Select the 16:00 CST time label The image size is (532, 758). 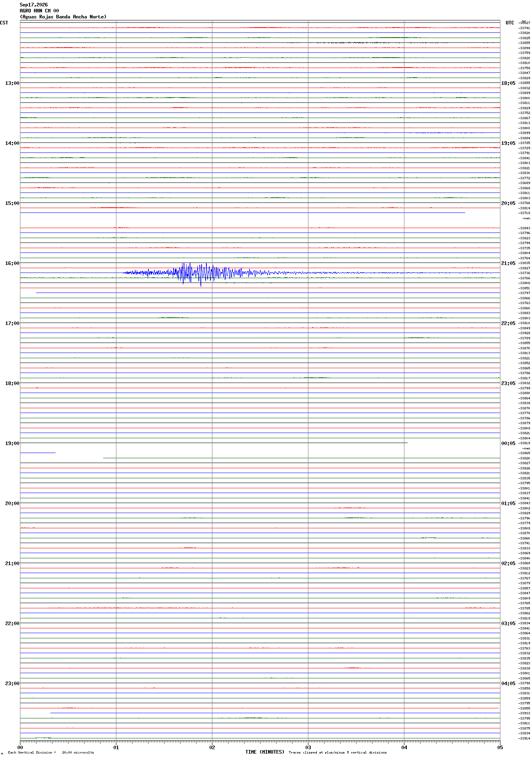(12, 263)
